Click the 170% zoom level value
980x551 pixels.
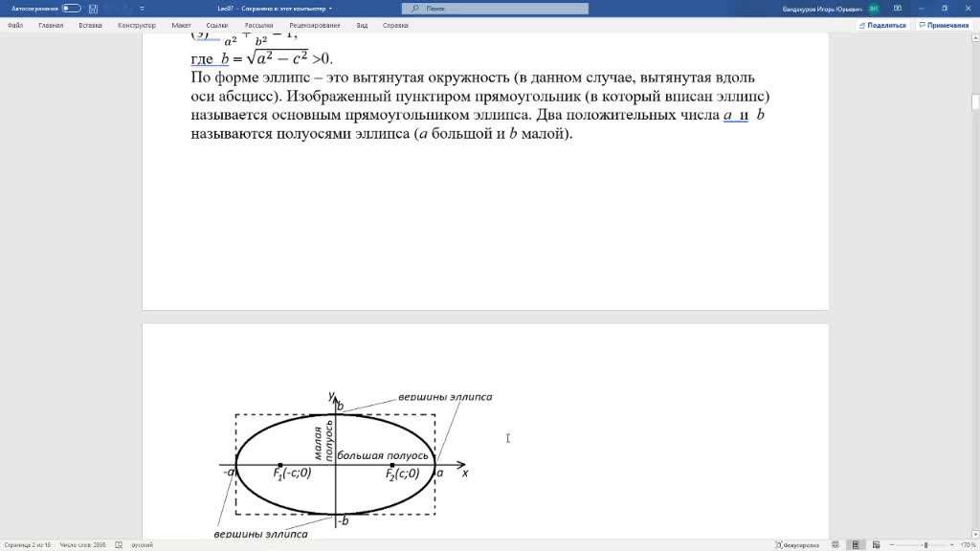click(x=969, y=545)
